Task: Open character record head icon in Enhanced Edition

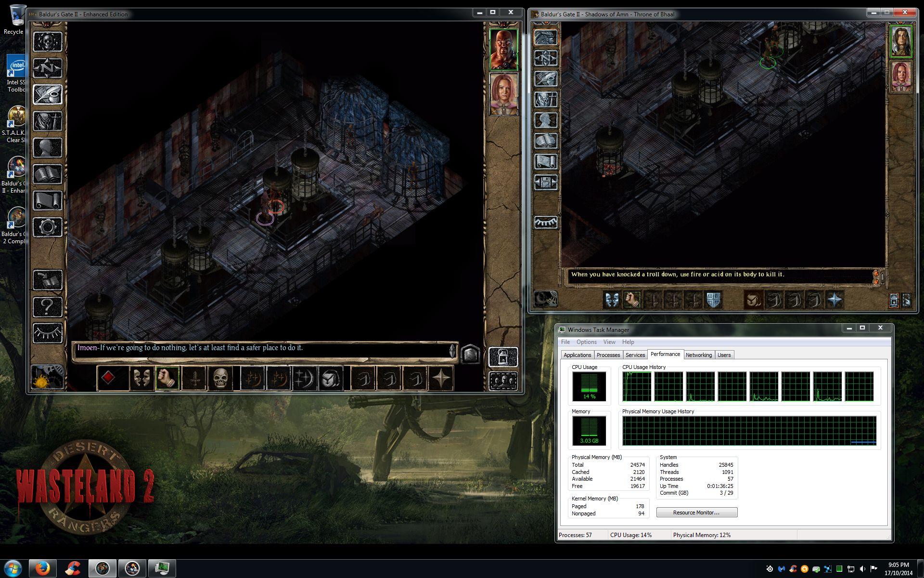Action: [47, 148]
